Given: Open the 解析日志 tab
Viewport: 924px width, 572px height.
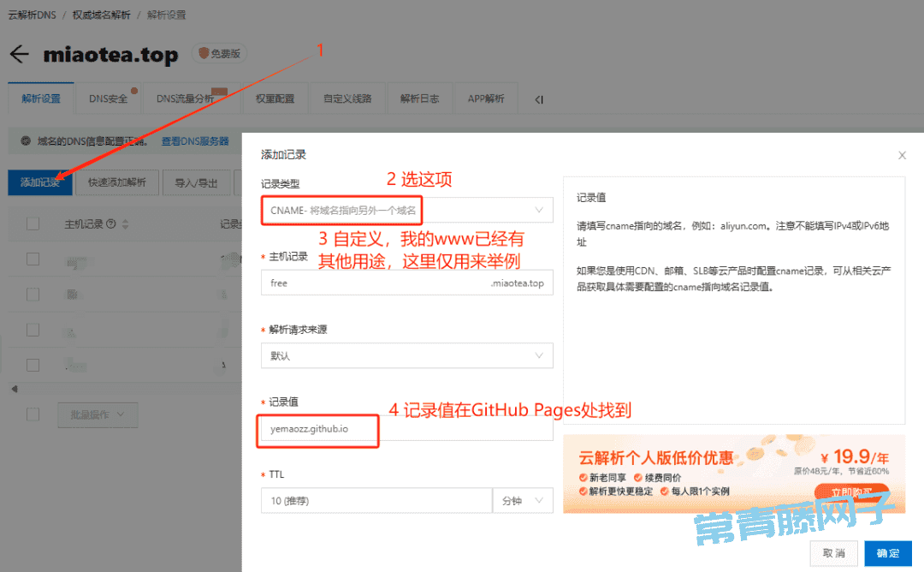Looking at the screenshot, I should point(419,98).
